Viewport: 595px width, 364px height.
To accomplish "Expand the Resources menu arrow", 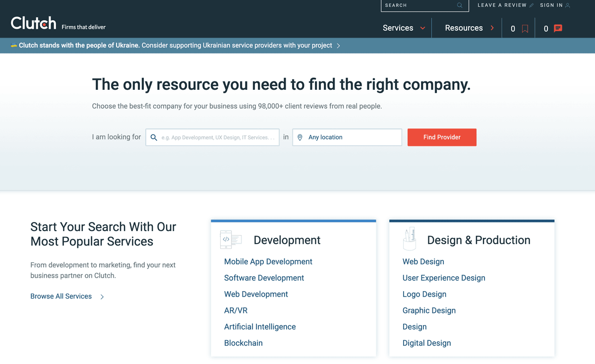I will click(492, 28).
